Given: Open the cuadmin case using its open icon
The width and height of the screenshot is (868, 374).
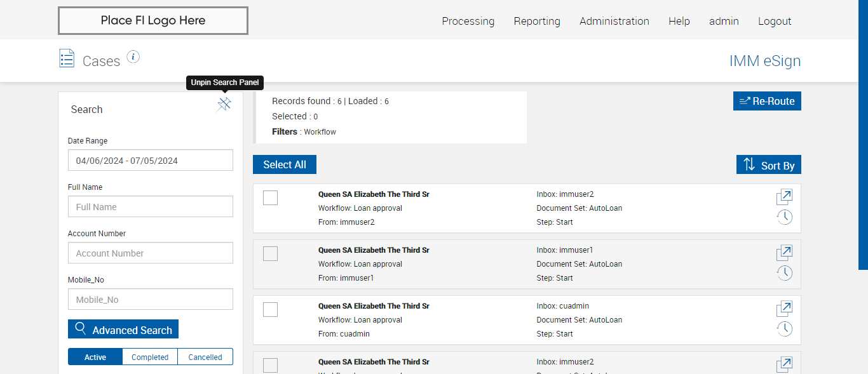Looking at the screenshot, I should click(784, 309).
